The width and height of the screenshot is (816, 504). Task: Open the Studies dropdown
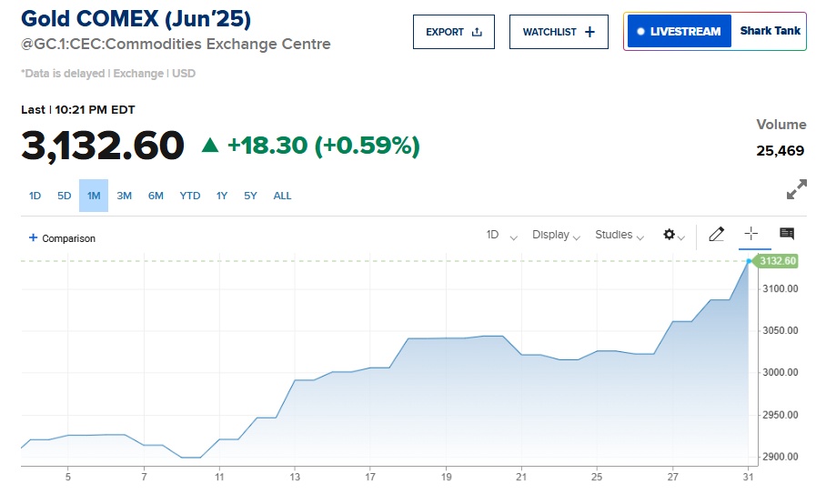tap(619, 235)
